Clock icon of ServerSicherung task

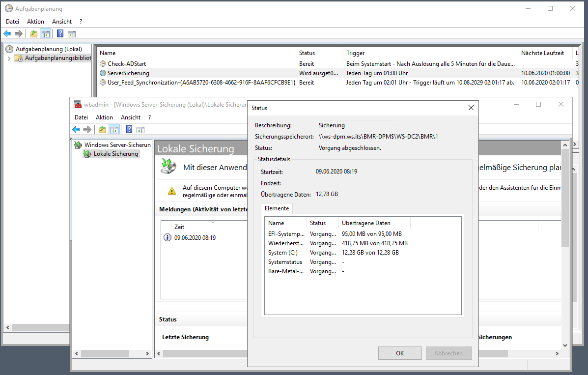[x=103, y=73]
